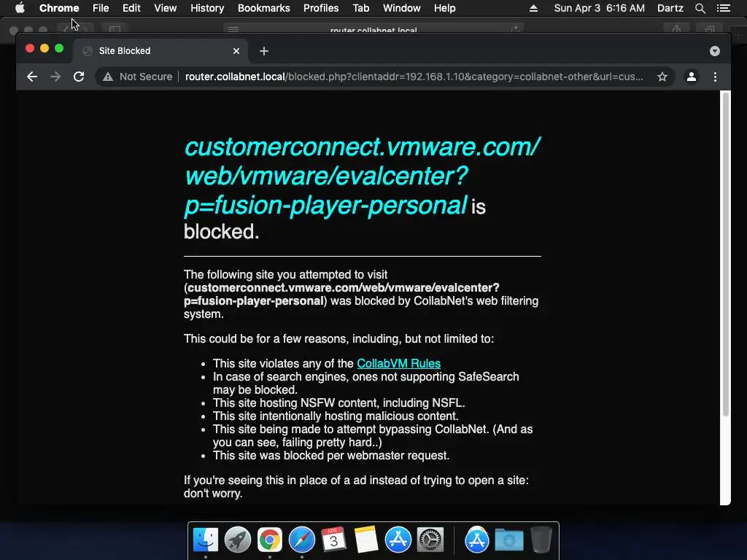
Task: Click the page vertical scrollbar
Action: click(x=726, y=254)
